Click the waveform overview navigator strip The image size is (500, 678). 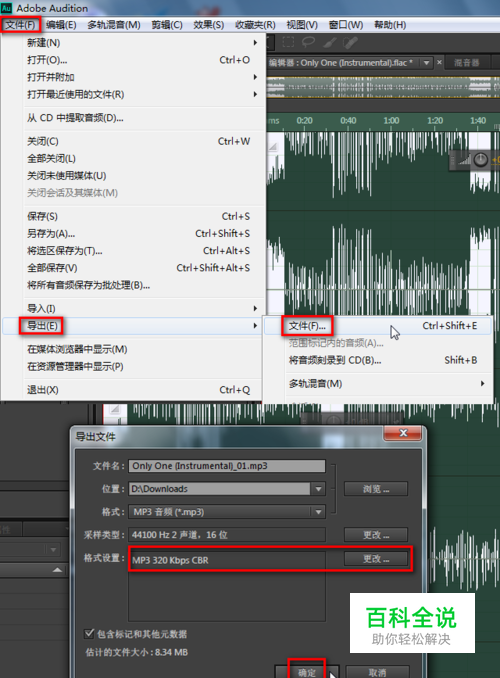point(383,88)
